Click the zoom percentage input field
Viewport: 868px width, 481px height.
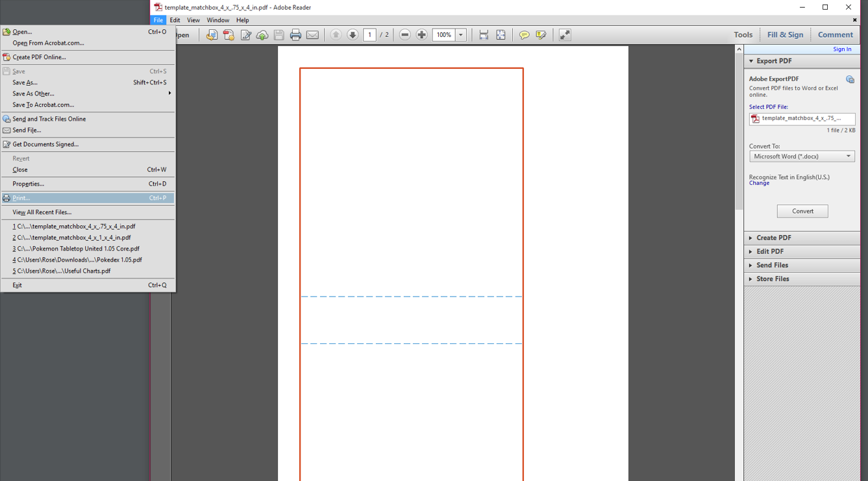pyautogui.click(x=444, y=35)
